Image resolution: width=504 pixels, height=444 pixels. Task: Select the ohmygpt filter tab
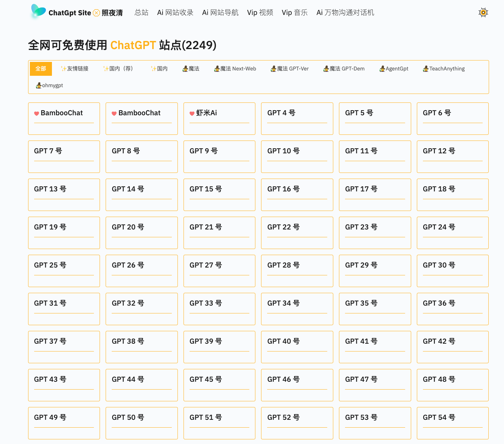pos(49,85)
